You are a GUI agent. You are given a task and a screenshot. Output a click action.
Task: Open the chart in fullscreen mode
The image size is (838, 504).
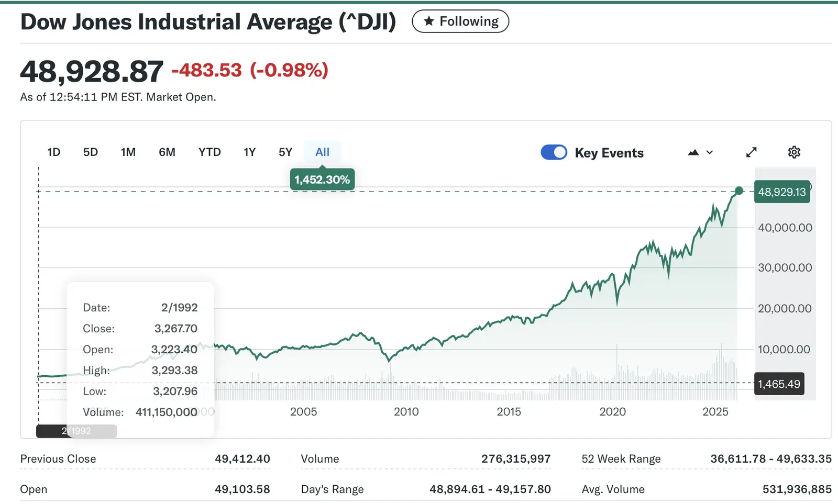[x=751, y=152]
